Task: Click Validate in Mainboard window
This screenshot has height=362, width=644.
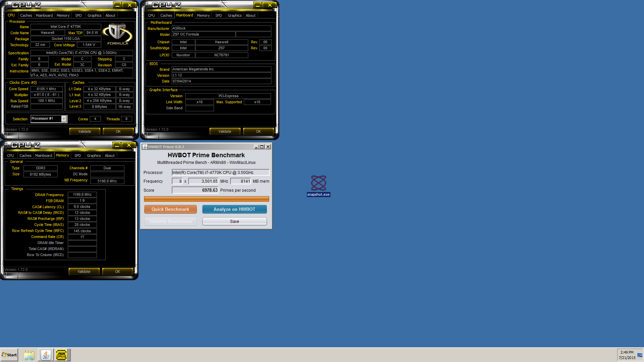Action: coord(225,131)
